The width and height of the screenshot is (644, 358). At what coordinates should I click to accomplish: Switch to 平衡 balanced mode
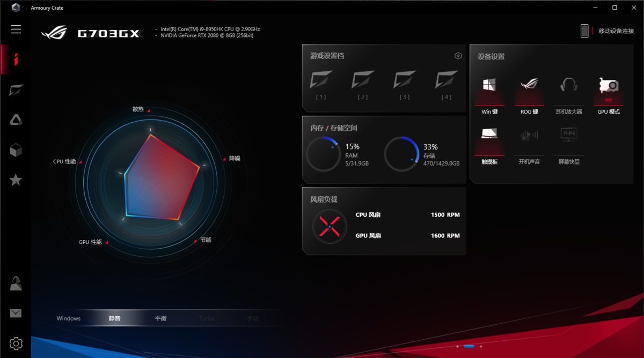tap(160, 318)
